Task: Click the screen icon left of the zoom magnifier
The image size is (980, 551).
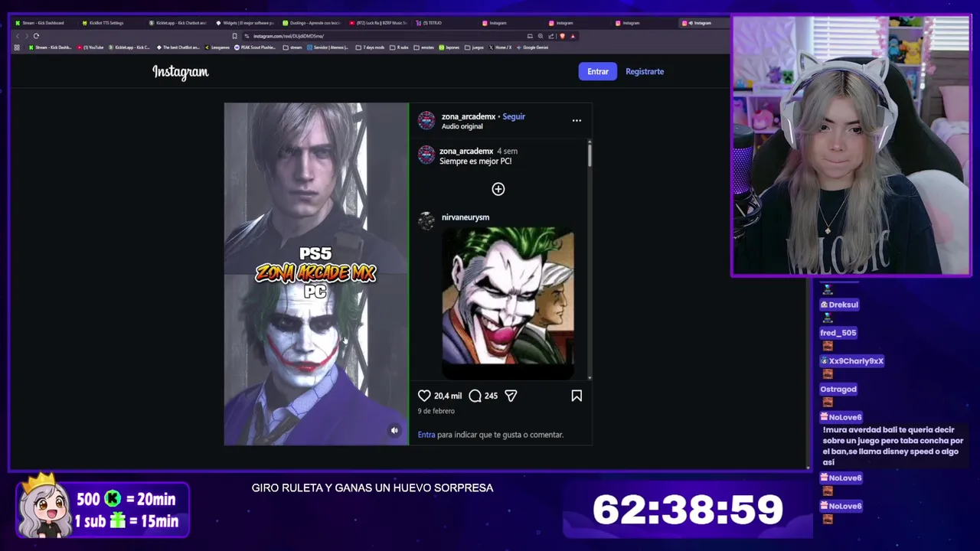Action: (x=530, y=36)
